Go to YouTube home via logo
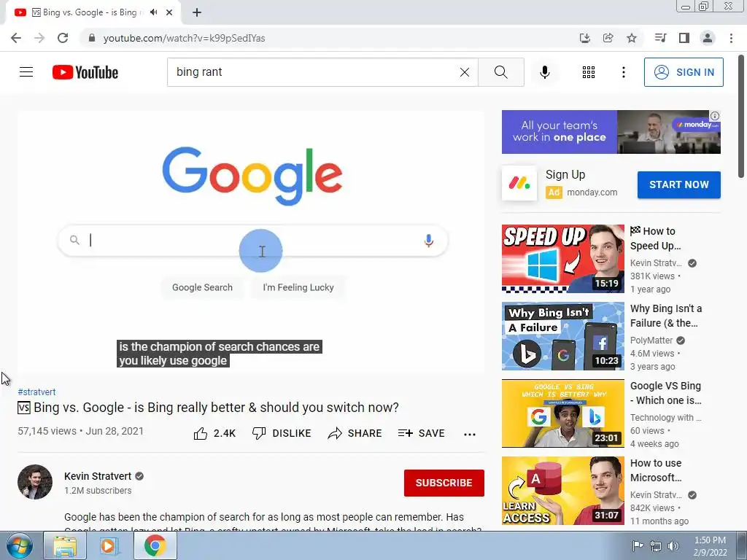 85,72
